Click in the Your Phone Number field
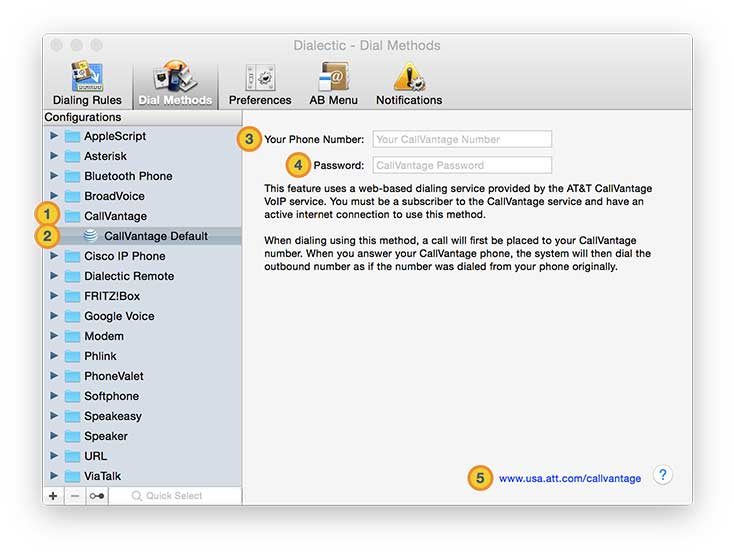Viewport: 734px width, 555px height. point(462,139)
